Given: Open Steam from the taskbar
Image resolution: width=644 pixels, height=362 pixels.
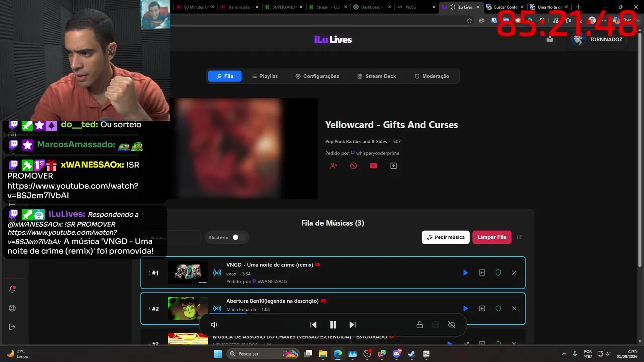Looking at the screenshot, I should tap(412, 354).
